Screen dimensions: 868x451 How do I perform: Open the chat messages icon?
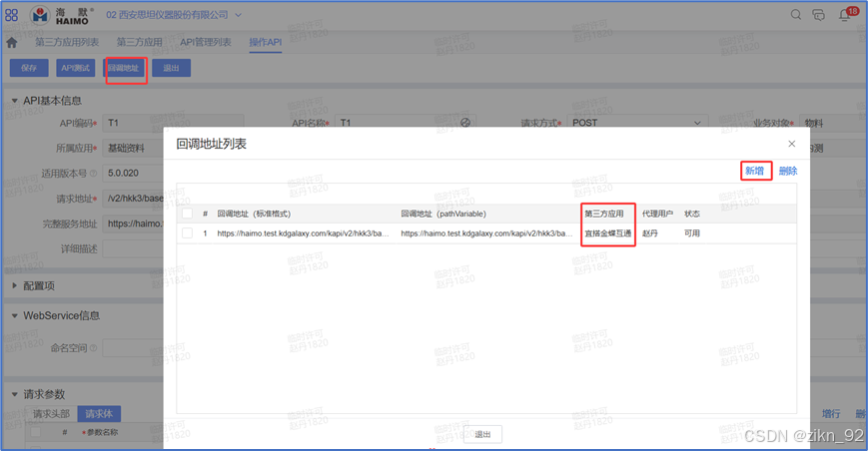coord(818,15)
